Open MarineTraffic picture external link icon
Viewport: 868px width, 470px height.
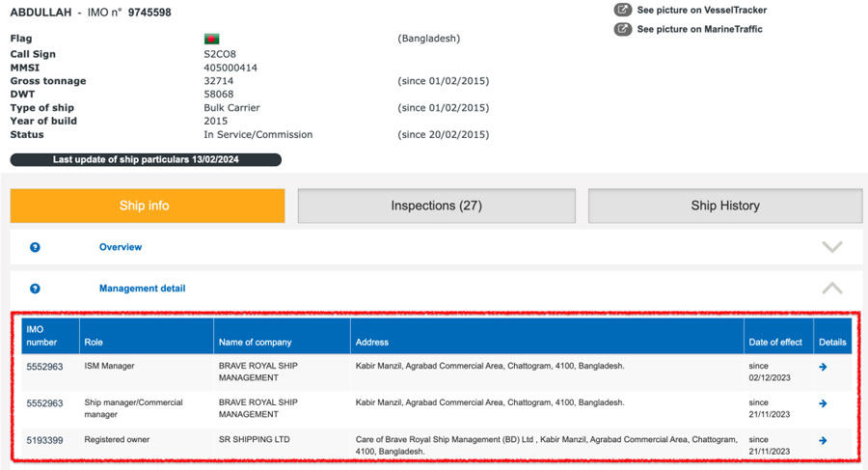pyautogui.click(x=622, y=29)
